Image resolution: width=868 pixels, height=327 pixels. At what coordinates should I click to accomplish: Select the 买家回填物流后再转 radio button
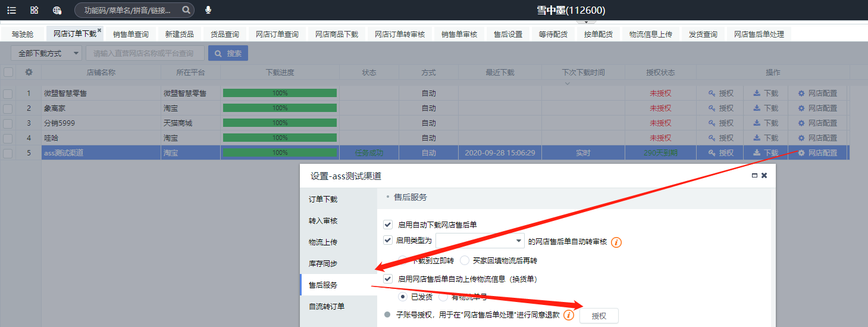(465, 260)
